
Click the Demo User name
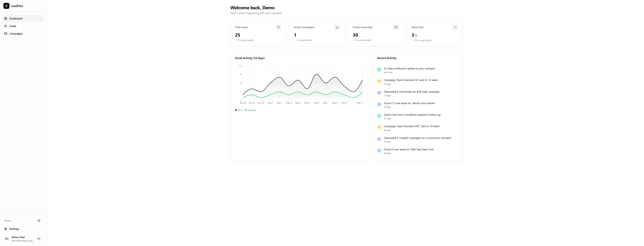(18, 237)
